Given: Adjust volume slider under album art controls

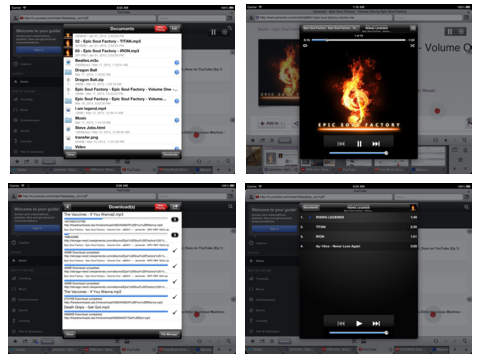Looking at the screenshot, I should (358, 153).
